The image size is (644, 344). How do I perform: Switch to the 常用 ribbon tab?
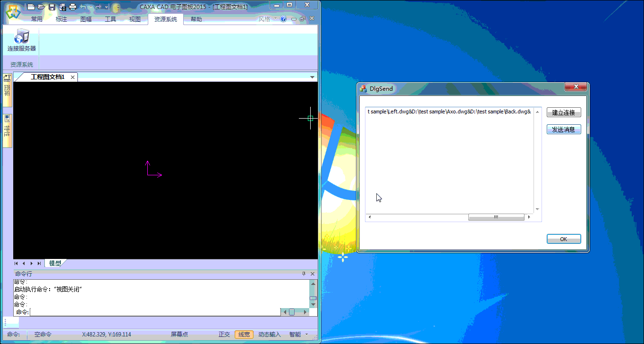[x=37, y=19]
